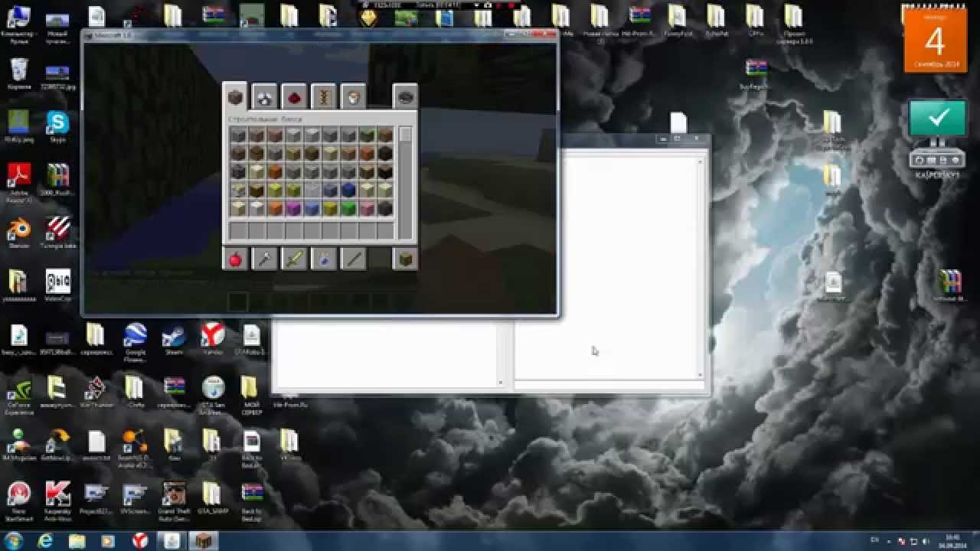
Task: Open the Google Earth desktop shortcut
Action: coord(136,341)
